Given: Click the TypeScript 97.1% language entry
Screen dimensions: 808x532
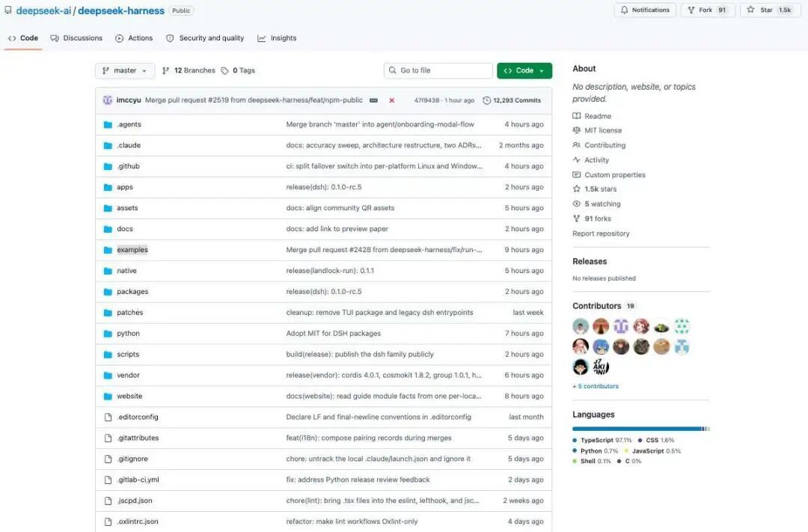Looking at the screenshot, I should (x=602, y=440).
